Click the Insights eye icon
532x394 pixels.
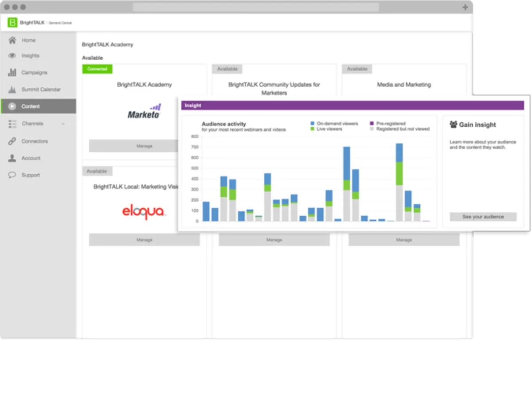coord(12,56)
